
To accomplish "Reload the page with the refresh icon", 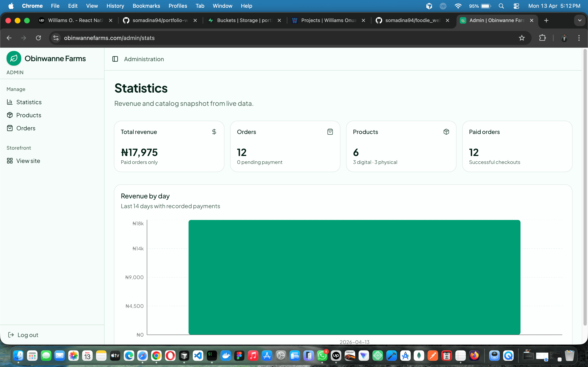I will click(x=38, y=38).
